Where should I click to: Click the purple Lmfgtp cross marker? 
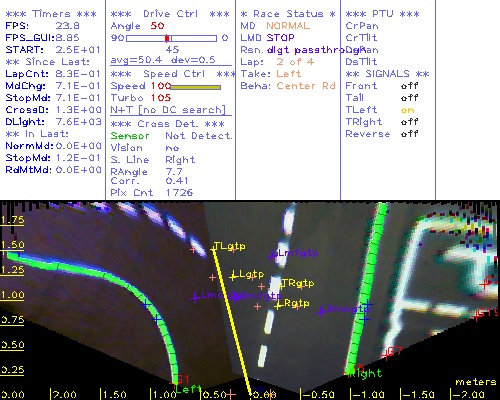[272, 256]
